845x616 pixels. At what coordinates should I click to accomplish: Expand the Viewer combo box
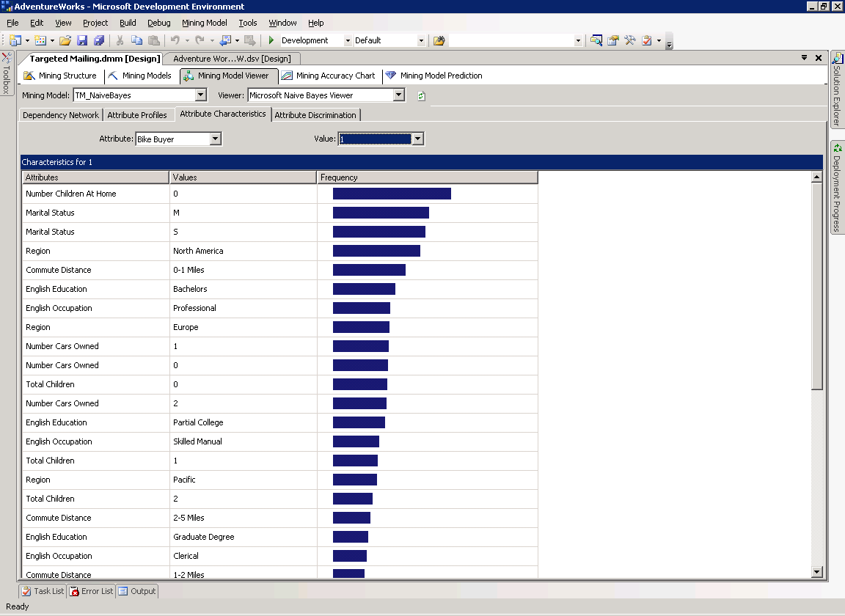399,95
